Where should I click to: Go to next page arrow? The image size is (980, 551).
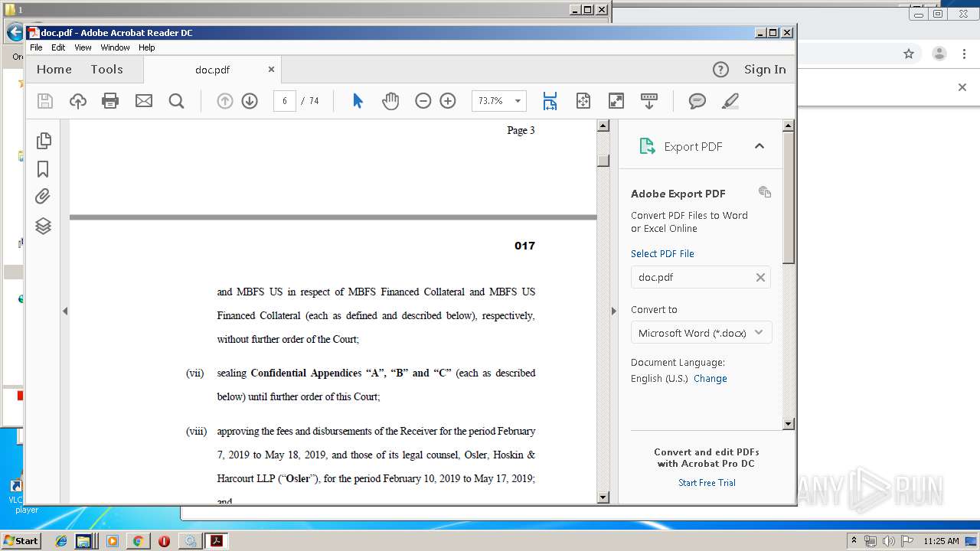coord(250,101)
